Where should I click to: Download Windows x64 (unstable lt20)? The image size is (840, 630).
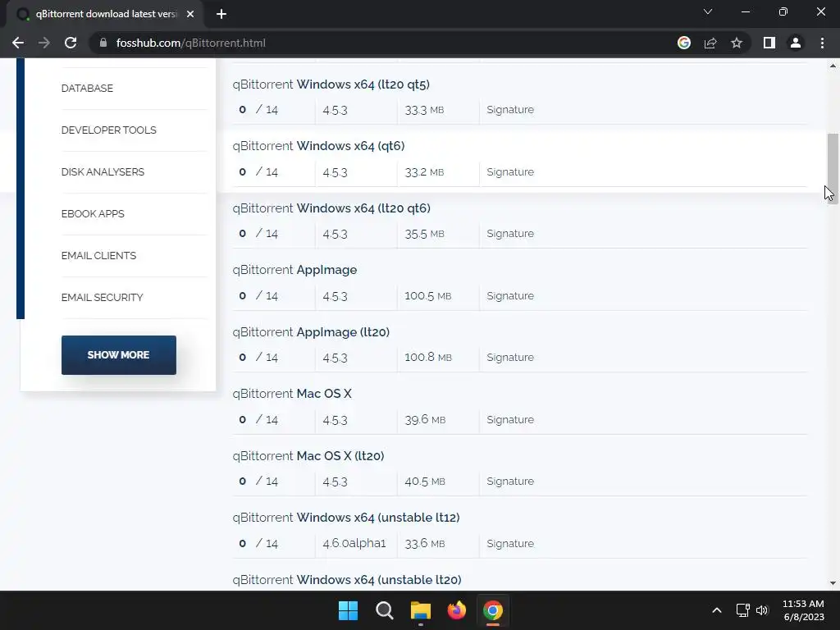pyautogui.click(x=347, y=580)
